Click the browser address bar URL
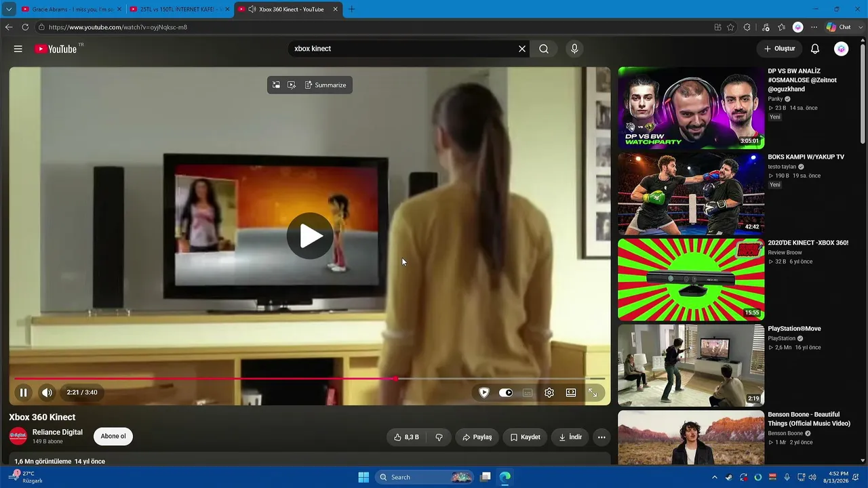 [x=118, y=27]
